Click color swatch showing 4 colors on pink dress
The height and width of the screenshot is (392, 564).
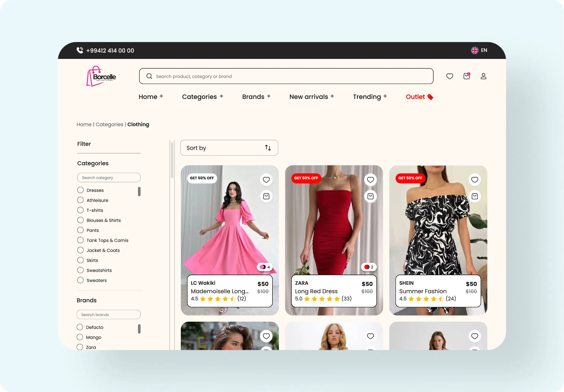pos(265,267)
